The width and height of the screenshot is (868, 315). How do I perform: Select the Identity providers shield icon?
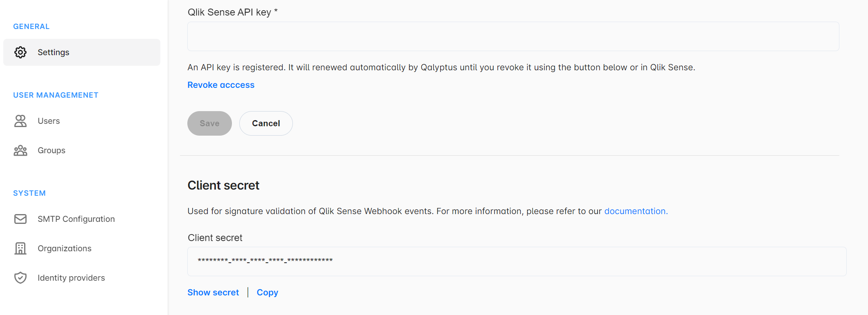click(20, 277)
